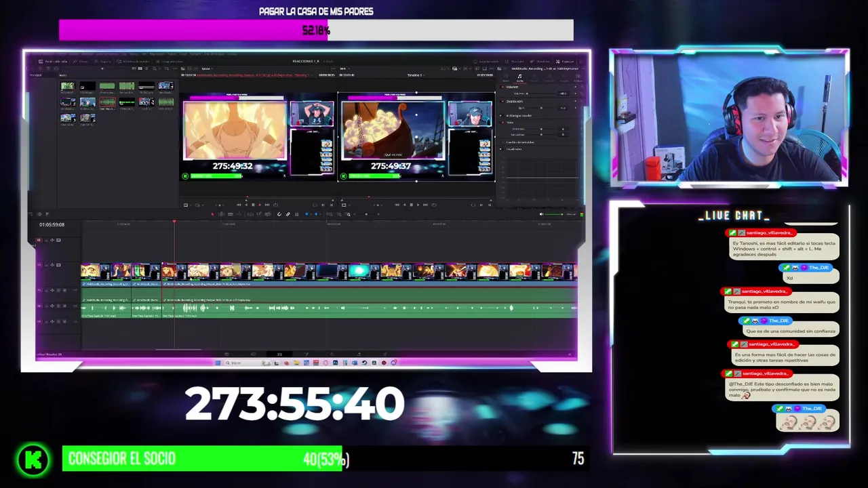Toggle the Panel multimedia button
This screenshot has height=488, width=868.
pyautogui.click(x=52, y=62)
